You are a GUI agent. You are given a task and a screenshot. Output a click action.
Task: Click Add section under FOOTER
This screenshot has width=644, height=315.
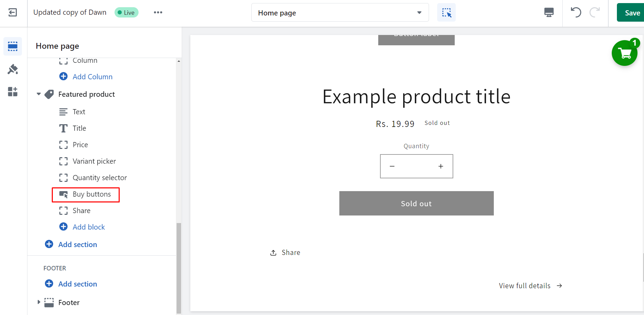point(77,284)
